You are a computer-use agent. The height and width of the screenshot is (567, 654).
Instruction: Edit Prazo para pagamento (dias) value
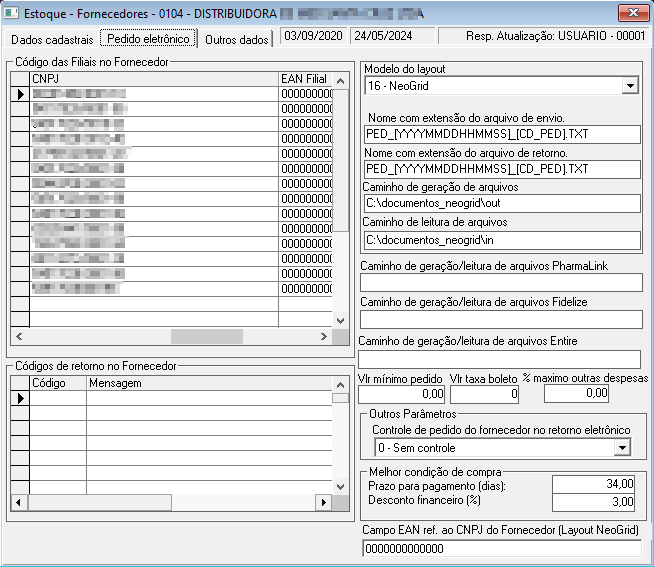click(594, 484)
